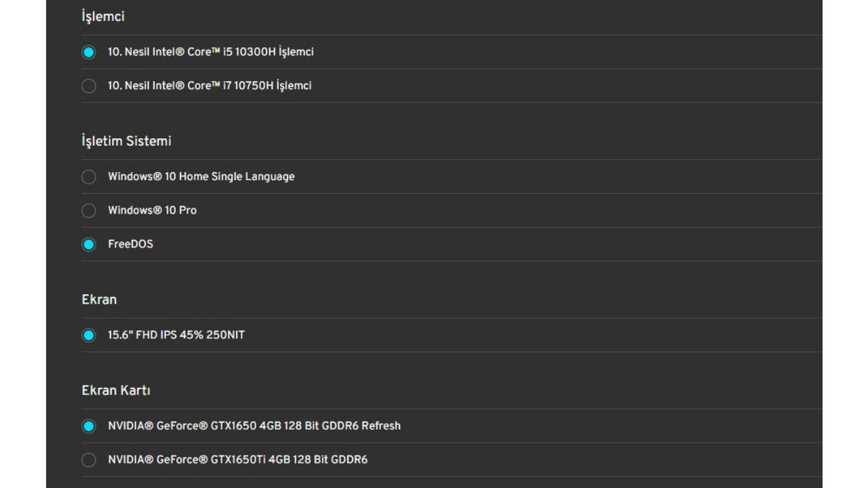The height and width of the screenshot is (488, 868).
Task: Click the "Windows 10 Pro" label text
Action: [x=152, y=211]
